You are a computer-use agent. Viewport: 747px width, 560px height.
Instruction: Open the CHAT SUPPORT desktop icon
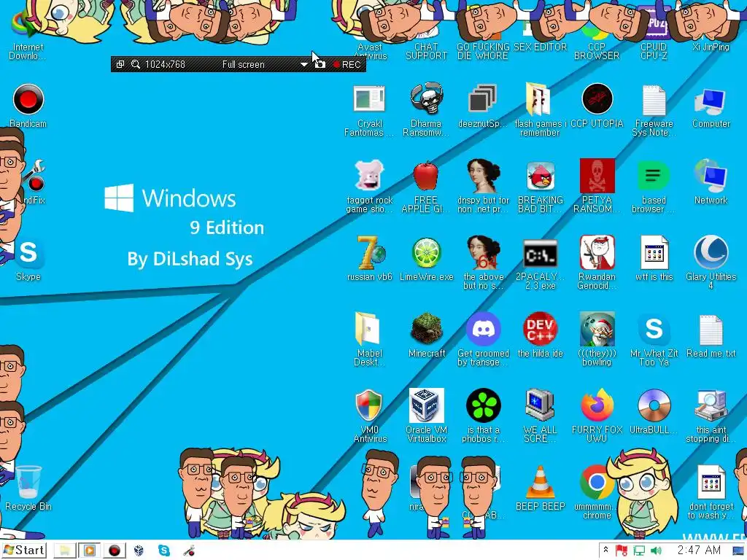[x=426, y=52]
